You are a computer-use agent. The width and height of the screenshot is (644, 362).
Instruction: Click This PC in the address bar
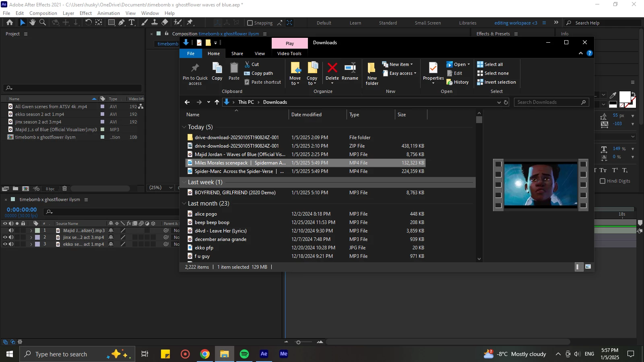246,102
